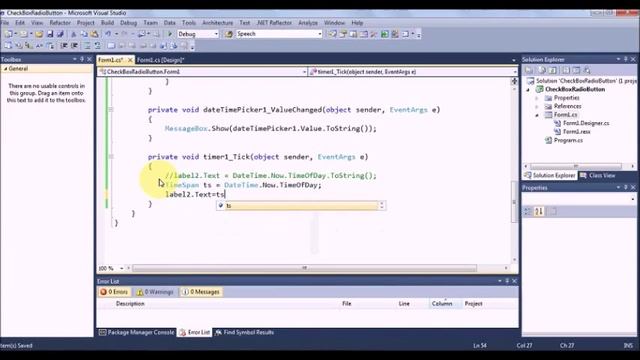The height and width of the screenshot is (360, 640).
Task: Save the current file with Save icon
Action: coord(50,34)
